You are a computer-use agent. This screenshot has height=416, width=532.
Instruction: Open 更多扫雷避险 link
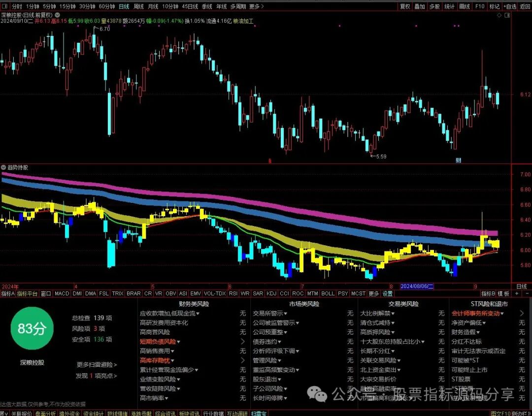(97, 365)
